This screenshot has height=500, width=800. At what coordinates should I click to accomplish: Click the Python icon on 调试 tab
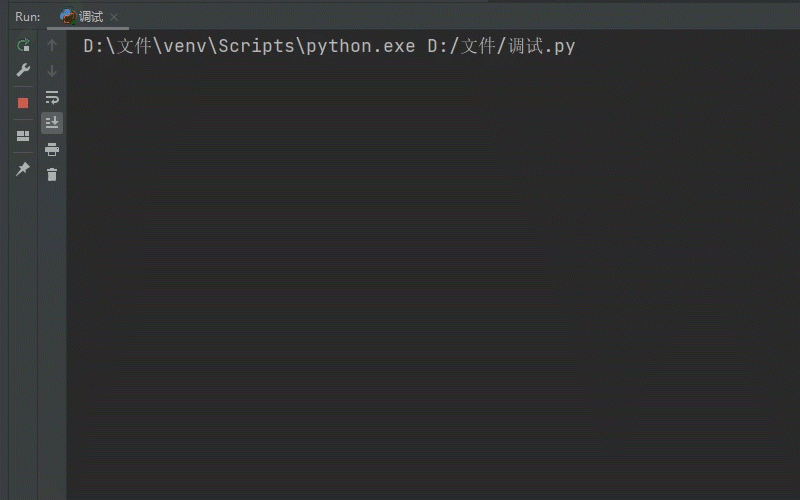click(x=68, y=17)
